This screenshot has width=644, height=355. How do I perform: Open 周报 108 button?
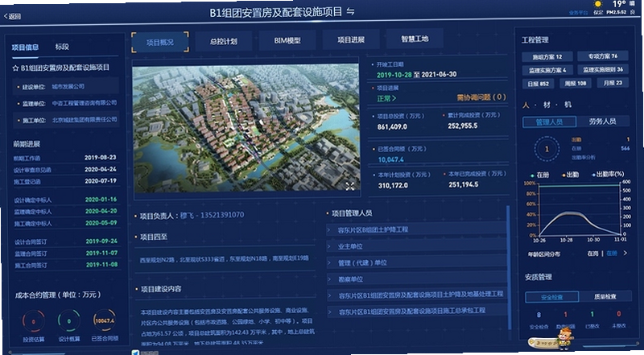coord(575,83)
